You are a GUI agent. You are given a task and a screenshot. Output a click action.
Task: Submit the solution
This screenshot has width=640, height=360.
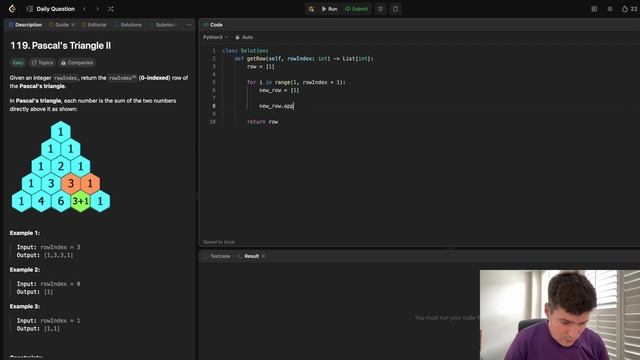(356, 9)
